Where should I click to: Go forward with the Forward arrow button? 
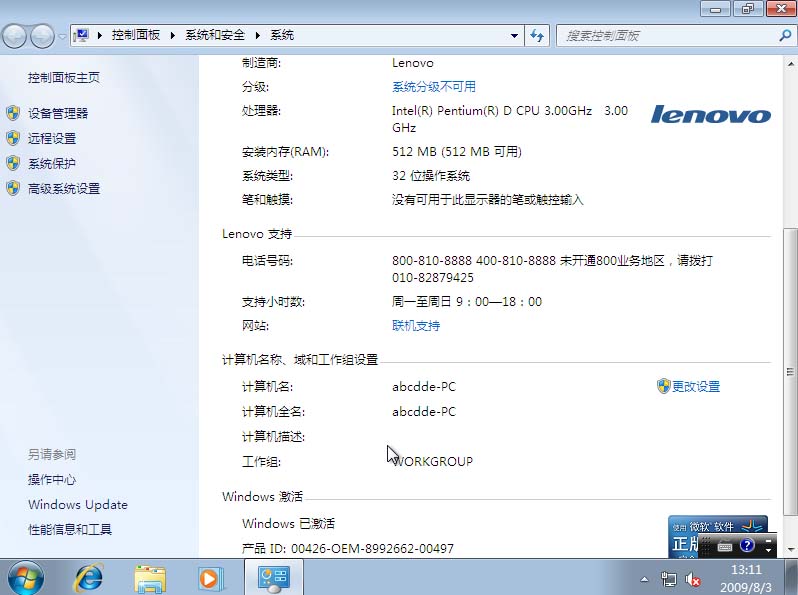coord(42,36)
